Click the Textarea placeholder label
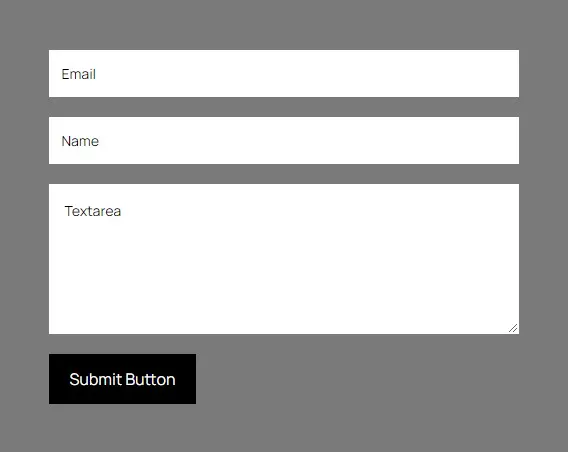The width and height of the screenshot is (568, 452). coord(93,211)
